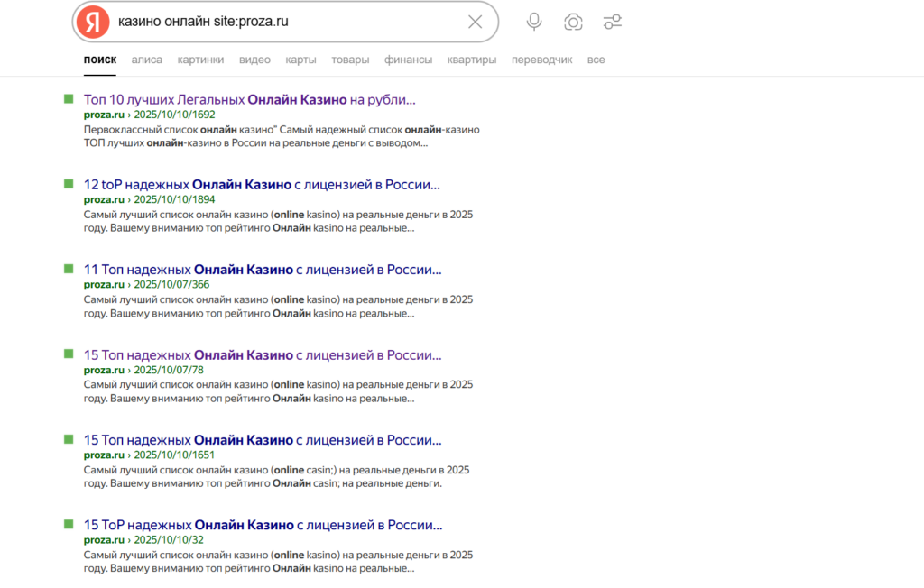The width and height of the screenshot is (924, 588).
Task: Click the proza.ru URL ending in 366
Action: pos(146,284)
